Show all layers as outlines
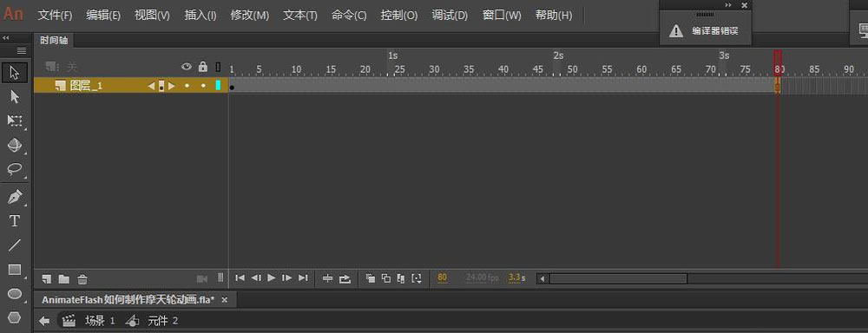The height and width of the screenshot is (333, 868). [218, 67]
